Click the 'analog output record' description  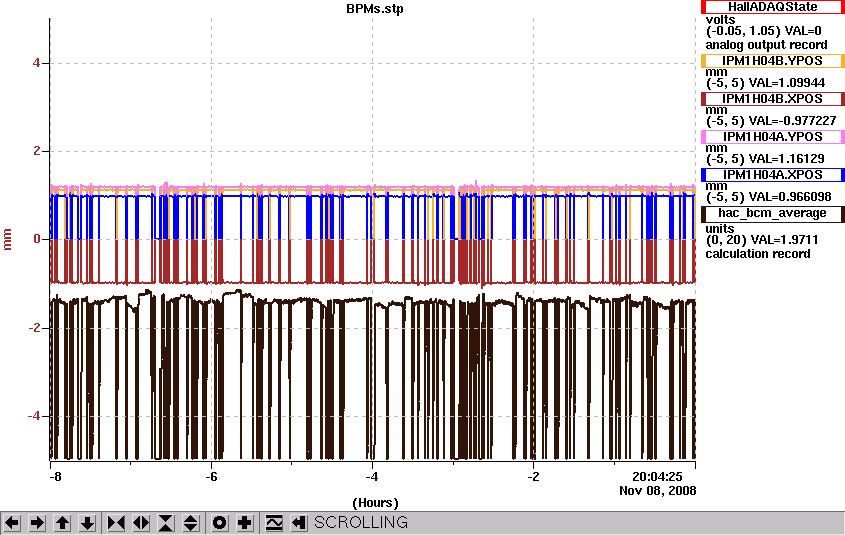tap(766, 45)
